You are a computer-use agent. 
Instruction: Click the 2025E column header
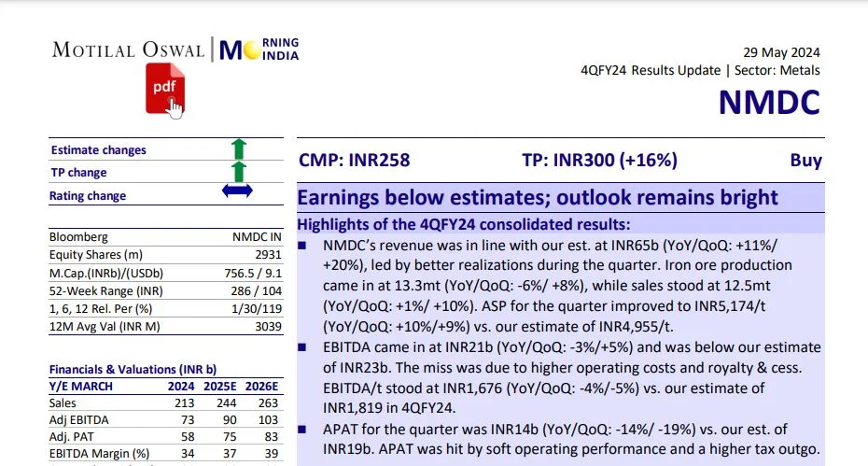[219, 387]
